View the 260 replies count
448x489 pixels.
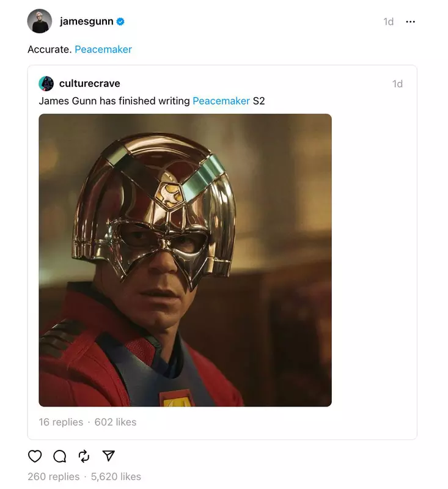point(53,476)
